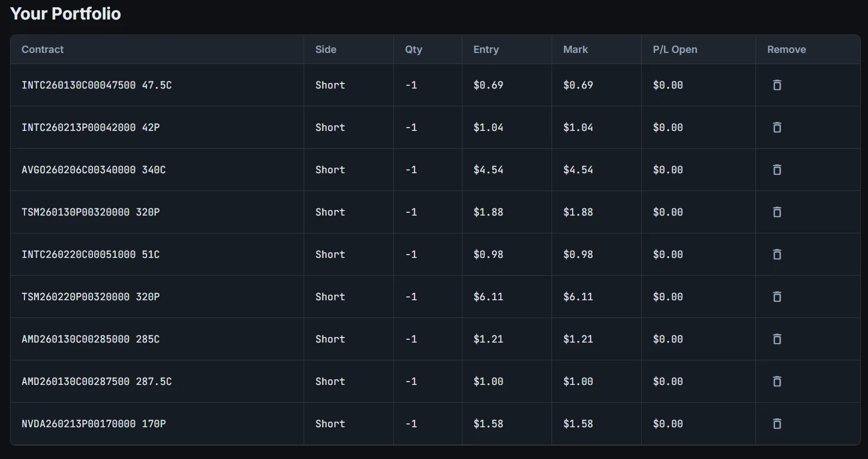Click trash icon for NVDA 170P

777,424
